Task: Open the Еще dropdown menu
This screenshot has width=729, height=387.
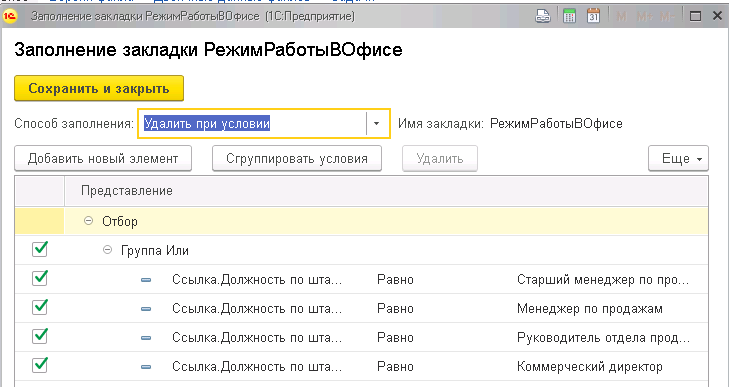Action: tap(678, 159)
